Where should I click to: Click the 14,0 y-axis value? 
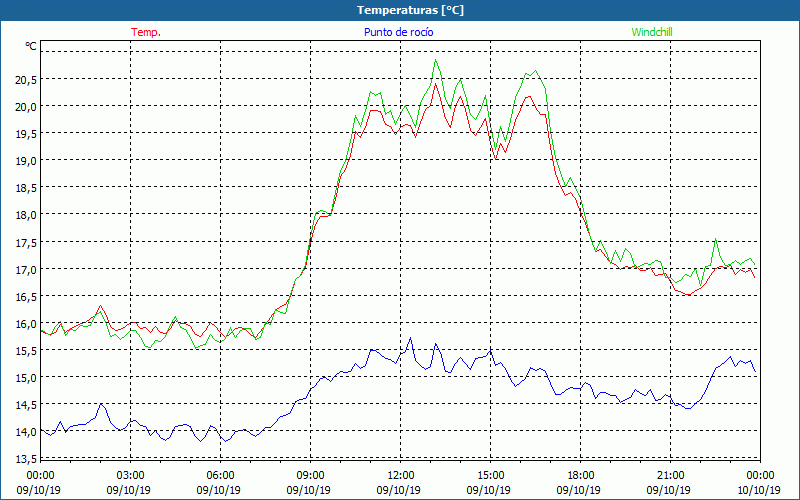(x=26, y=432)
